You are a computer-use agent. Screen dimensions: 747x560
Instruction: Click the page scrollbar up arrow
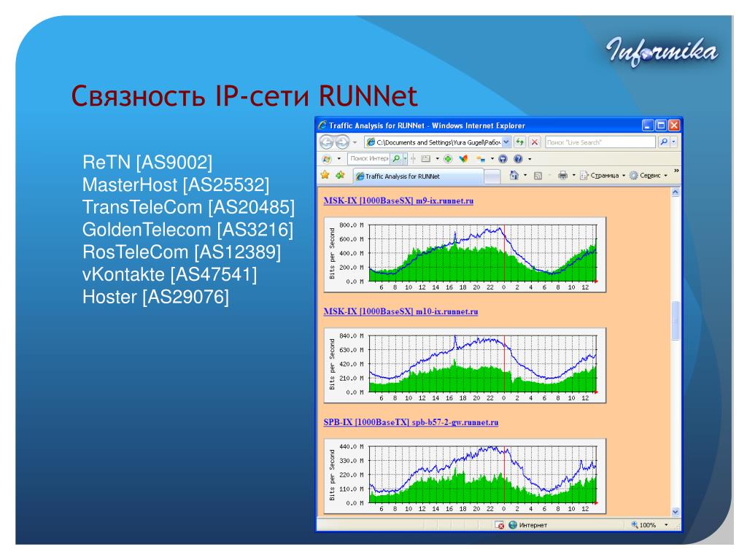point(675,192)
